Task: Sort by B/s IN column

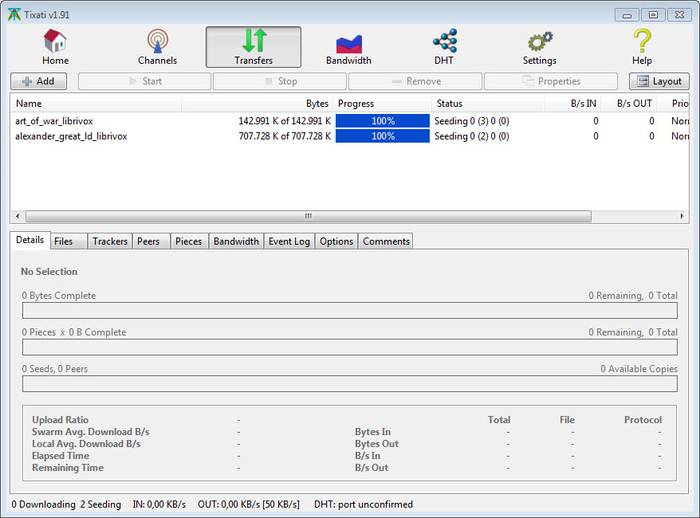Action: click(573, 104)
